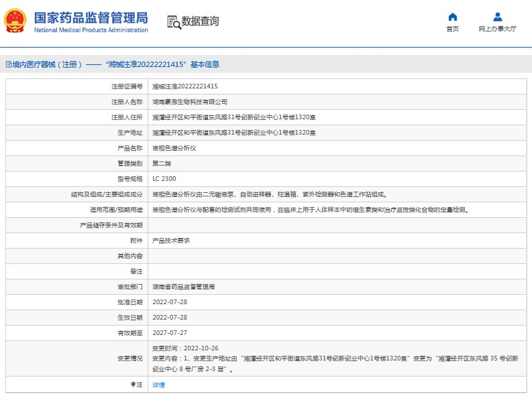Image resolution: width=532 pixels, height=398 pixels.
Task: Click the 变更内容 change description text
Action: pos(335,364)
